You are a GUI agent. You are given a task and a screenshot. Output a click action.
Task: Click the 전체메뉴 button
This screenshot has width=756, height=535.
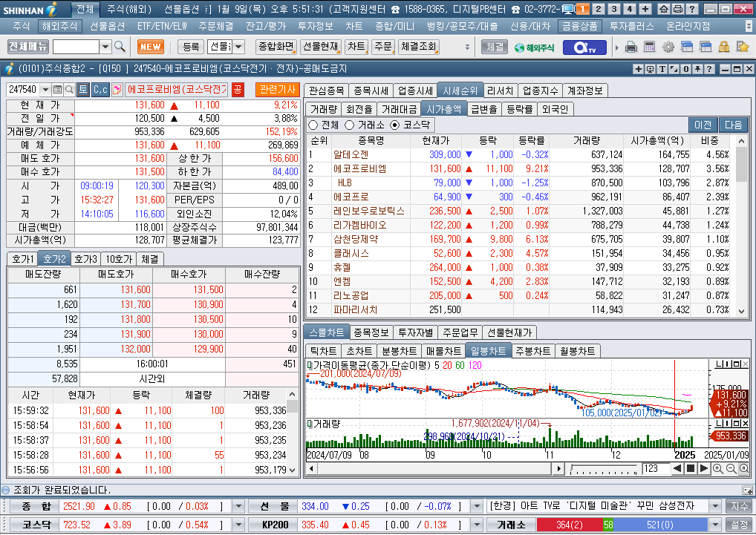tap(28, 47)
